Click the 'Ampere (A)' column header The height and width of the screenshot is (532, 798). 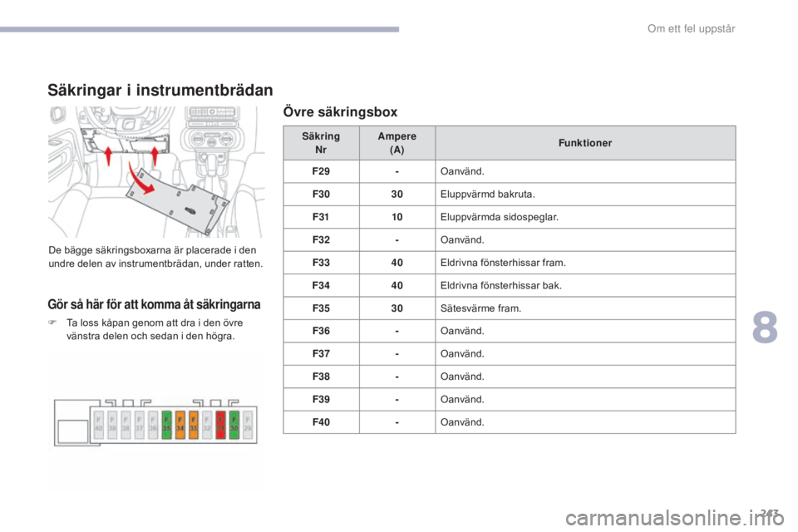[397, 143]
